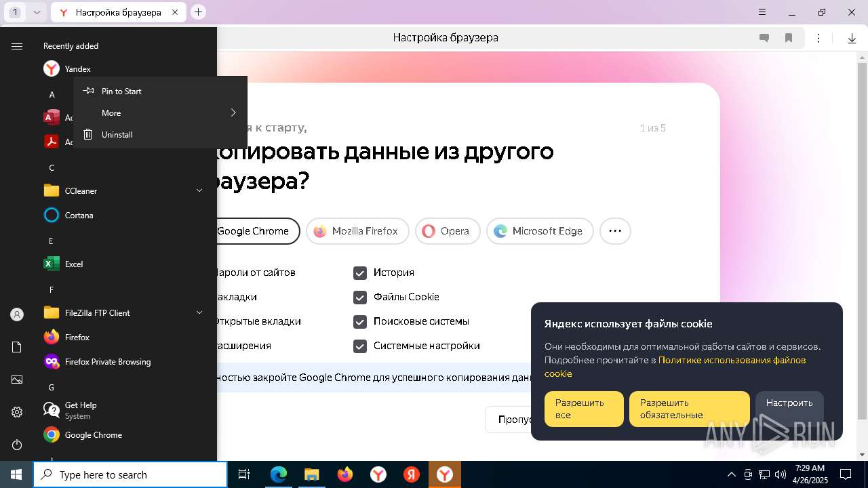Uncheck the Поисковые системы checkbox
868x488 pixels.
360,321
